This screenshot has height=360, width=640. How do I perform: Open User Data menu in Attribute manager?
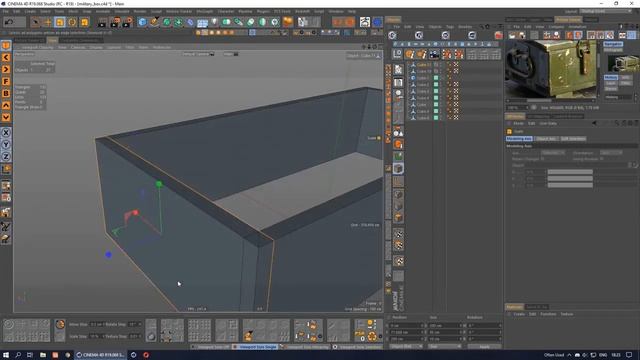[x=548, y=123]
